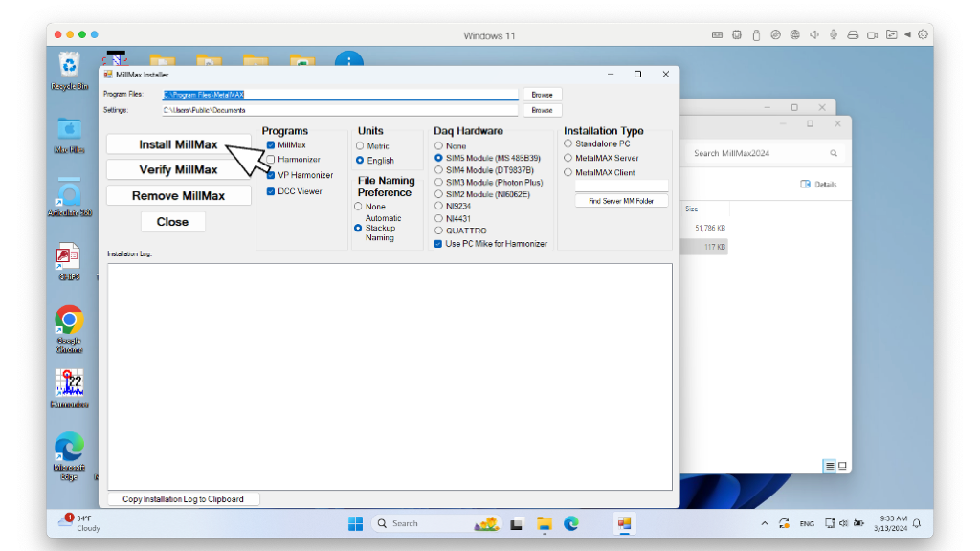The height and width of the screenshot is (551, 980).
Task: Browse for the Settings folder
Action: 542,110
